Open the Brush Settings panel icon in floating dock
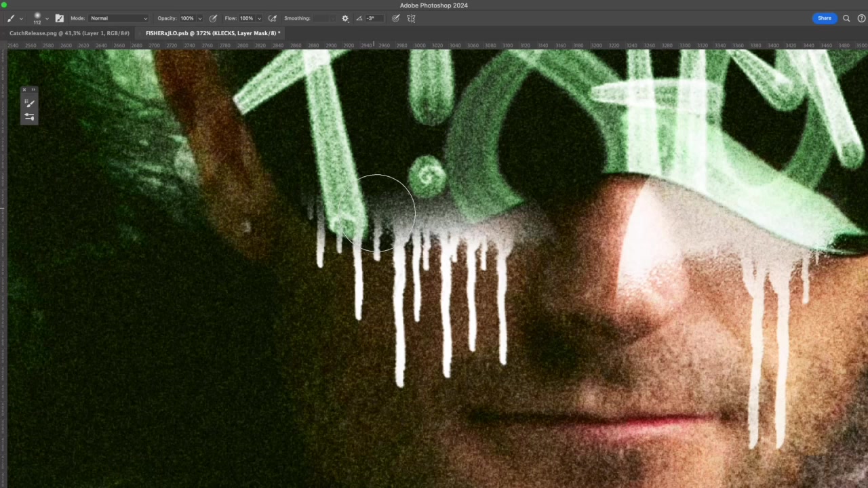 pyautogui.click(x=29, y=117)
